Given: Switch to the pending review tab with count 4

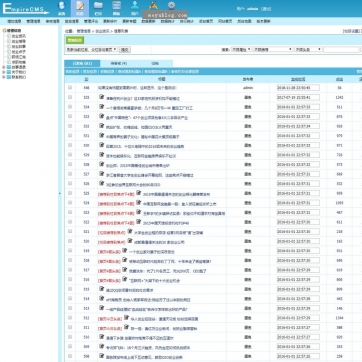Looking at the screenshot, I should [x=118, y=63].
